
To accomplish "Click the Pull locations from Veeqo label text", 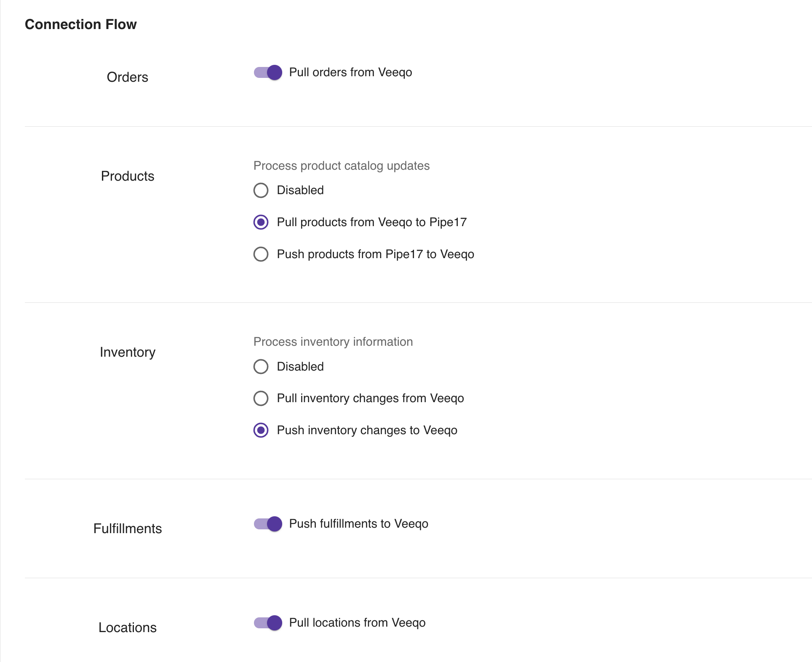I will [357, 623].
